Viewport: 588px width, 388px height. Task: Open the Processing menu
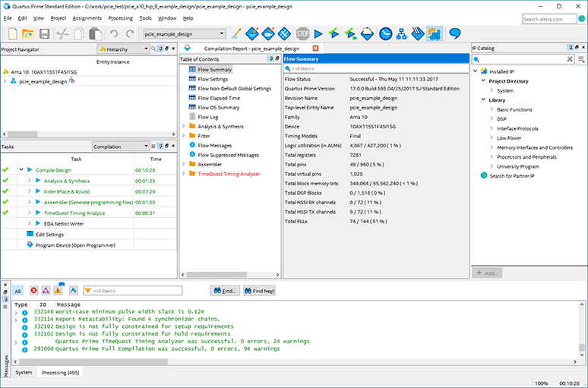[120, 18]
